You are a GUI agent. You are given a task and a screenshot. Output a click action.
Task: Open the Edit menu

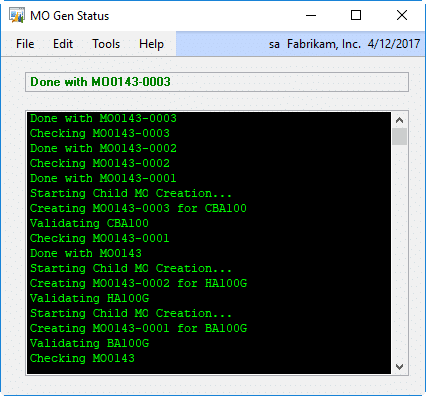tap(63, 44)
